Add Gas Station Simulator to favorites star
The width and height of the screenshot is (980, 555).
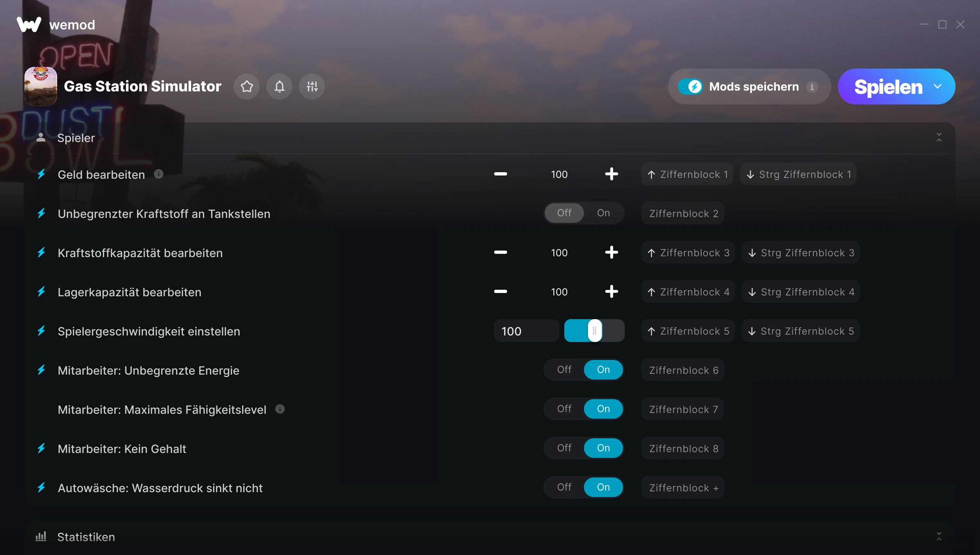click(x=247, y=87)
